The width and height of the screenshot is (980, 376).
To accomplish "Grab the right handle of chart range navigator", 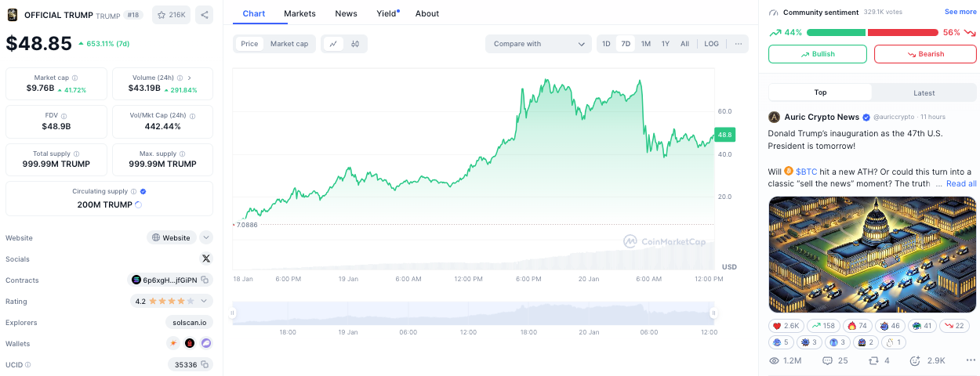I will 713,313.
